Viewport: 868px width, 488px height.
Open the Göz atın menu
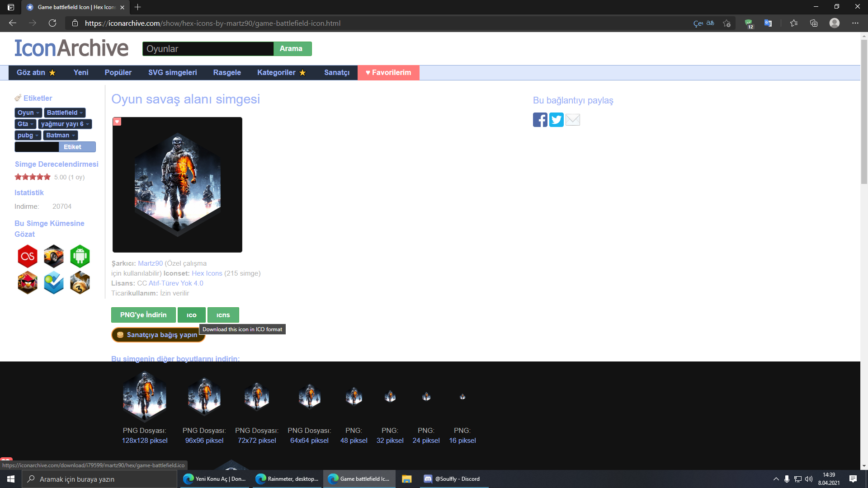(36, 73)
